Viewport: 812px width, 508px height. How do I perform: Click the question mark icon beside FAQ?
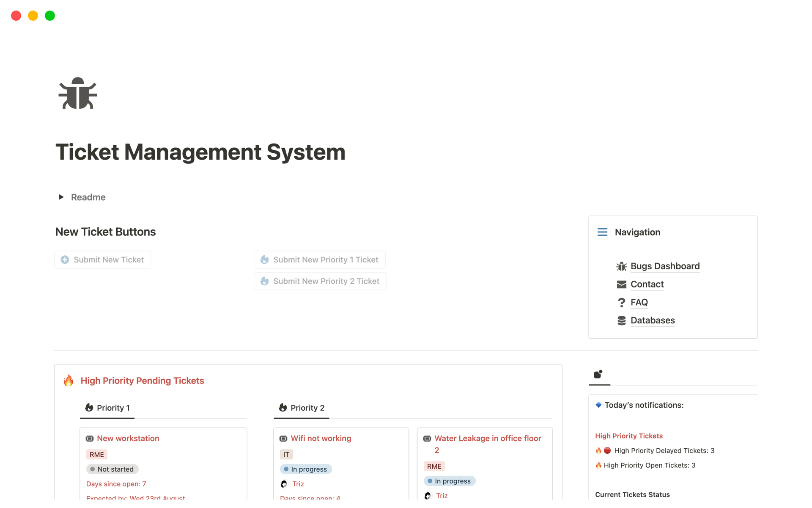click(x=621, y=302)
